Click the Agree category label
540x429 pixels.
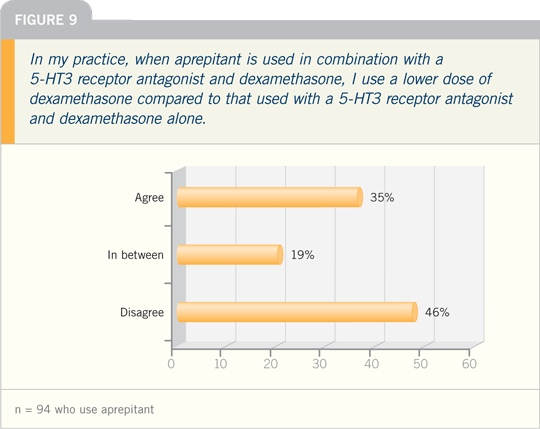click(x=149, y=198)
